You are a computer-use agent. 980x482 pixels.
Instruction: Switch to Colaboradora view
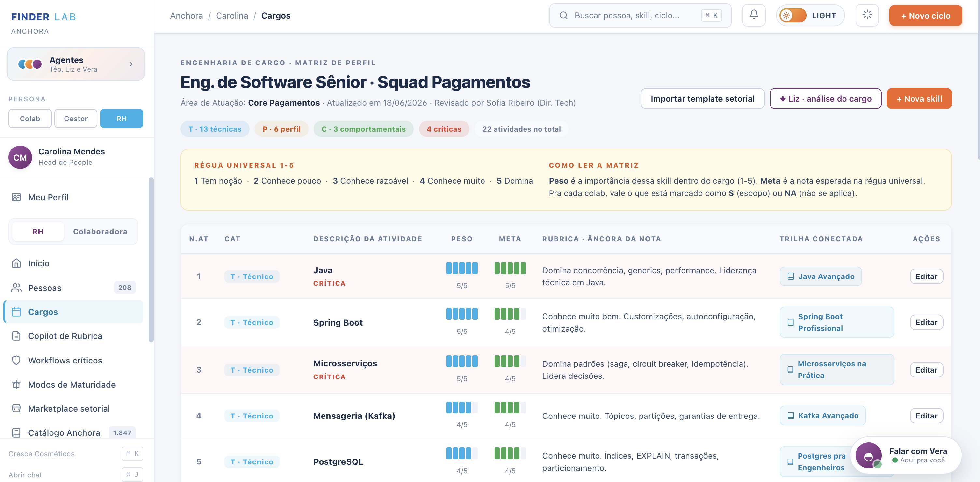point(100,231)
